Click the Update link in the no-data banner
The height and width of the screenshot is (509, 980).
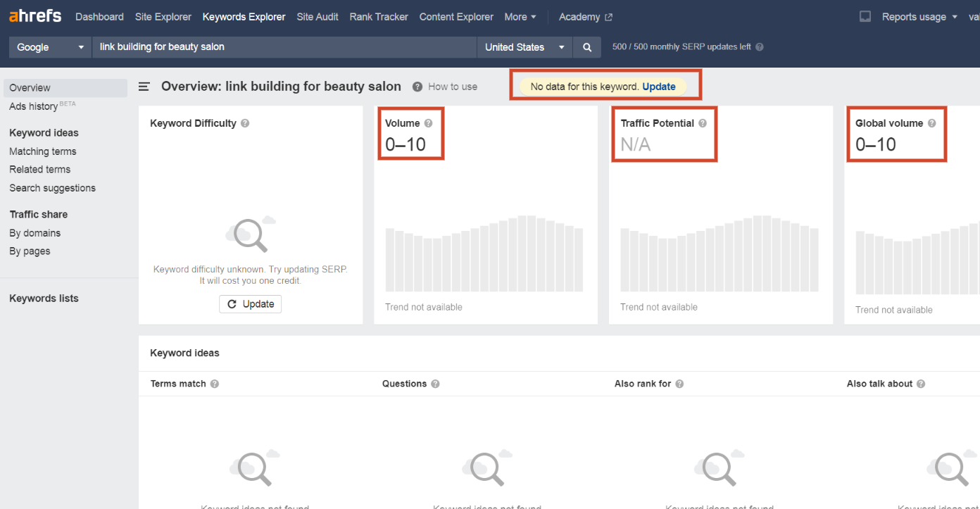[659, 86]
